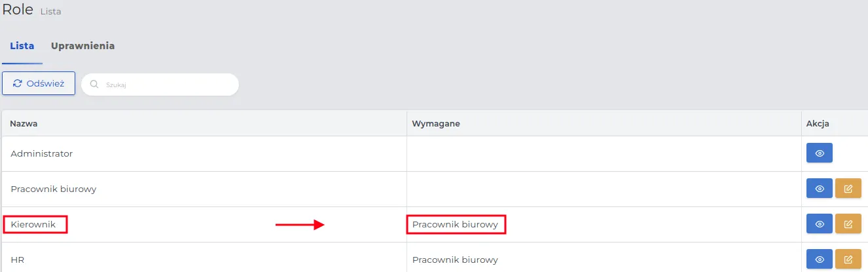
Task: View the HR role details
Action: [819, 260]
